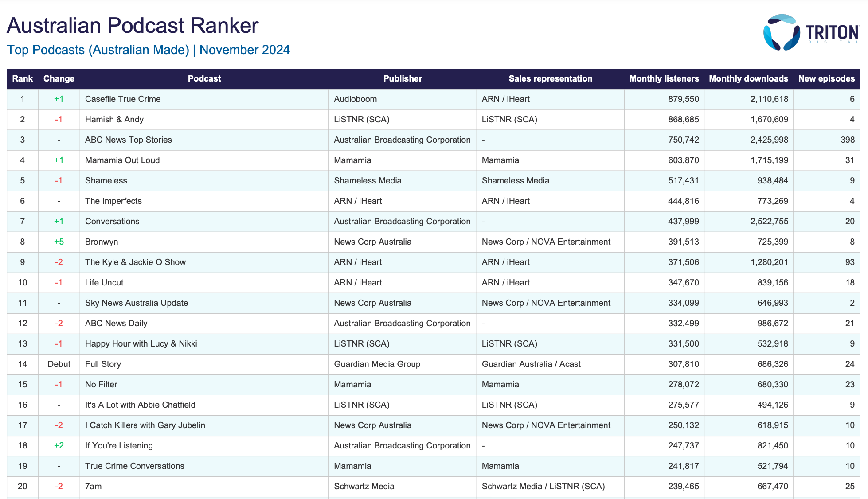Select the ABC News Daily podcast name
The image size is (868, 499).
click(x=116, y=323)
